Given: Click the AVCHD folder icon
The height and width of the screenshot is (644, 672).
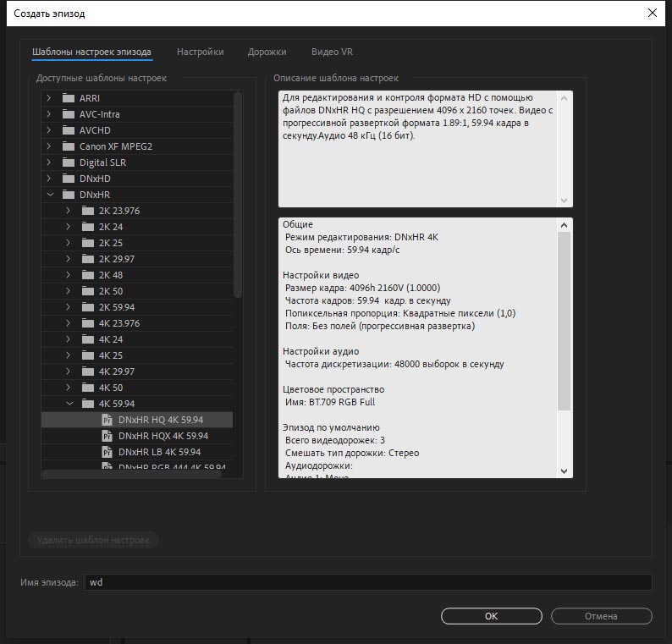Looking at the screenshot, I should 69,130.
